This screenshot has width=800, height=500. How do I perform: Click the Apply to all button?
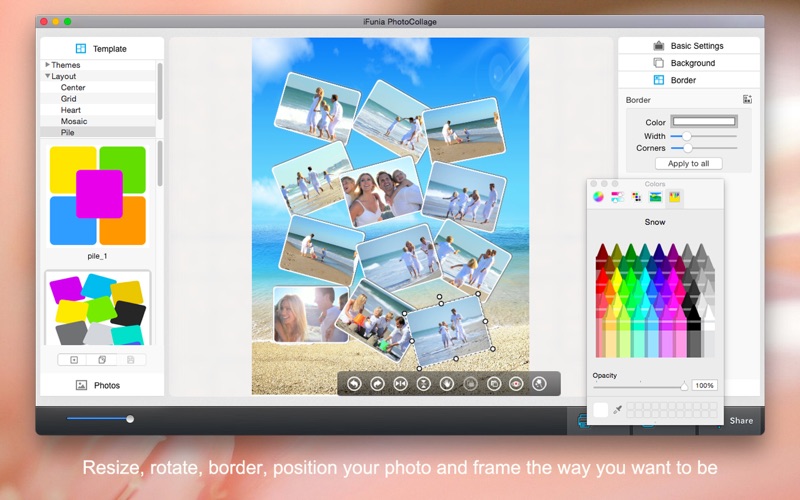(688, 163)
